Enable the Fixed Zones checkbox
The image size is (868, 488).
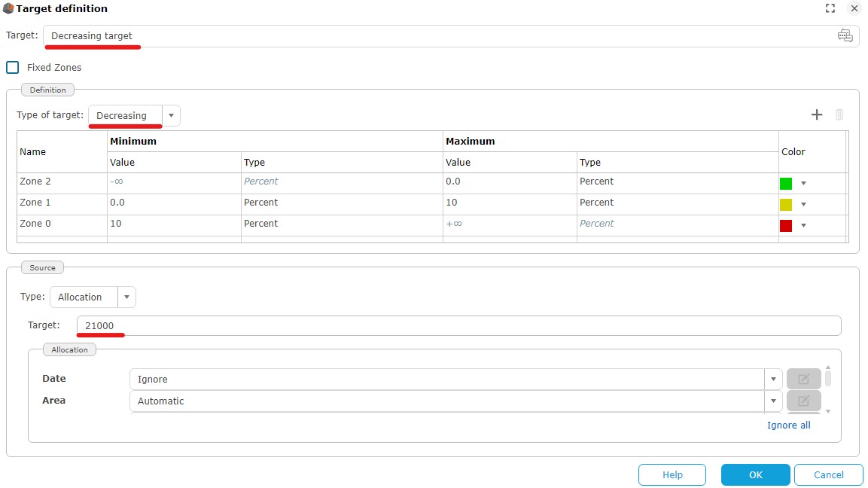point(13,67)
